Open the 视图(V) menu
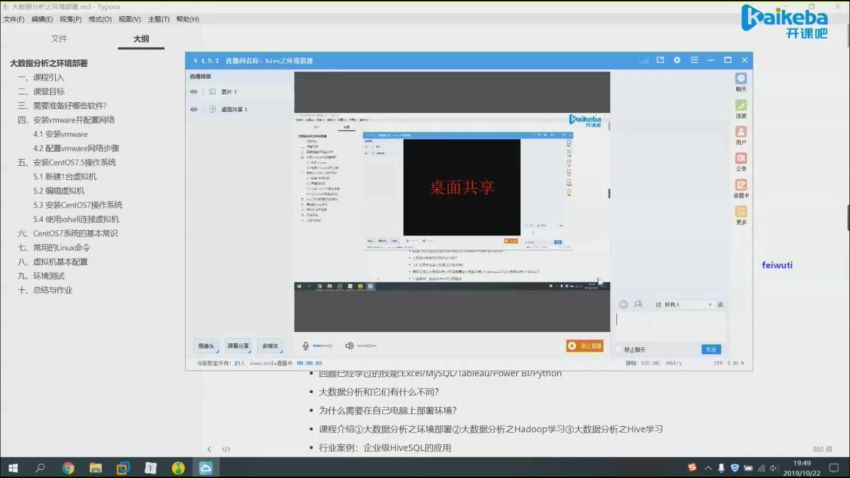This screenshot has height=478, width=850. [x=130, y=19]
